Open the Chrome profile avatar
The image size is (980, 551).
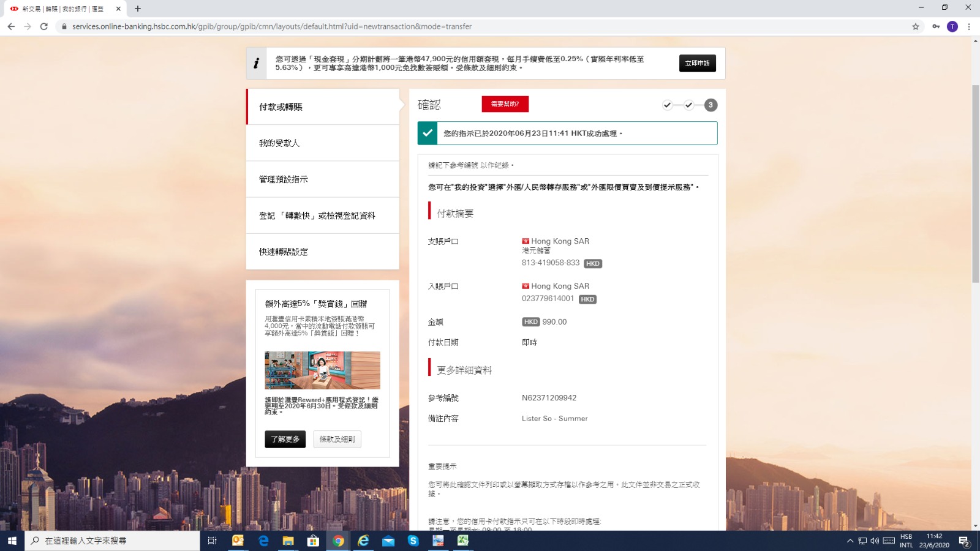952,26
